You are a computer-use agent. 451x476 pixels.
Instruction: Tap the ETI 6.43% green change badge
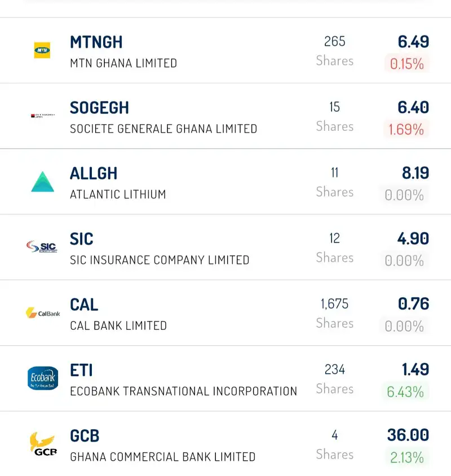[x=405, y=392]
